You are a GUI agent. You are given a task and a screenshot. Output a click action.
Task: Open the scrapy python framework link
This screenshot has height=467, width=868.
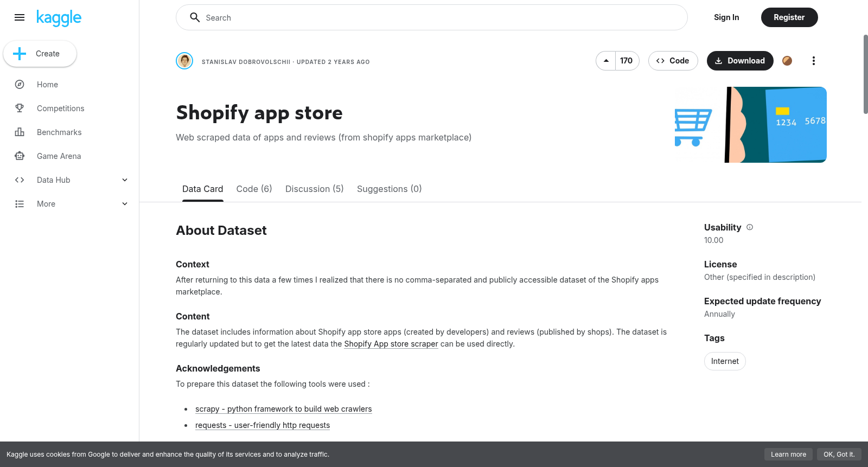pyautogui.click(x=284, y=409)
